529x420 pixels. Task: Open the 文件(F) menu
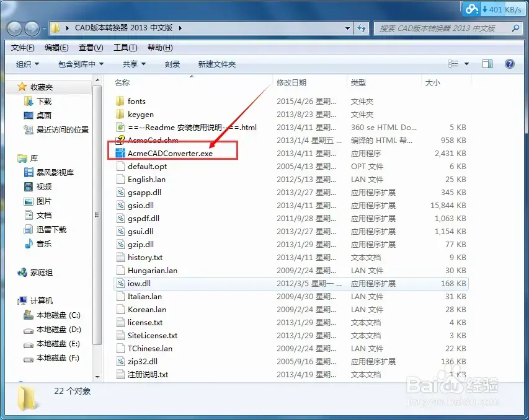pyautogui.click(x=22, y=48)
